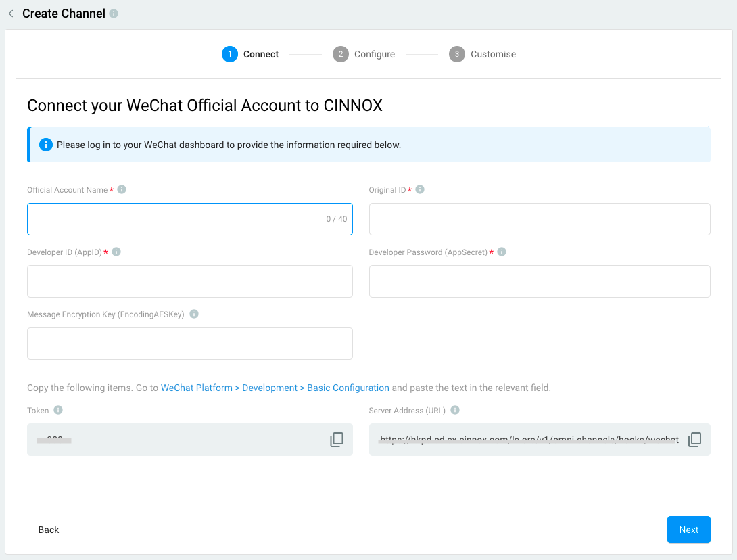Click the Original ID label

(387, 190)
